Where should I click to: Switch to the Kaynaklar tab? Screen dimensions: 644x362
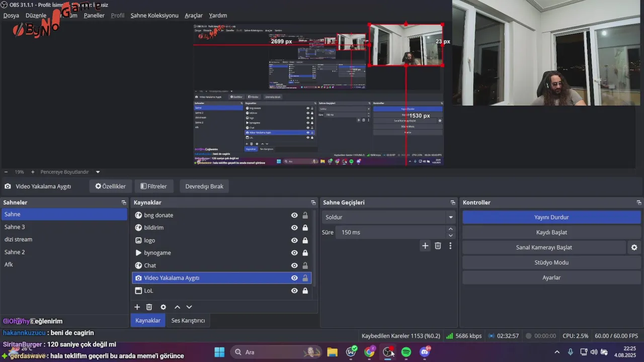(x=148, y=320)
